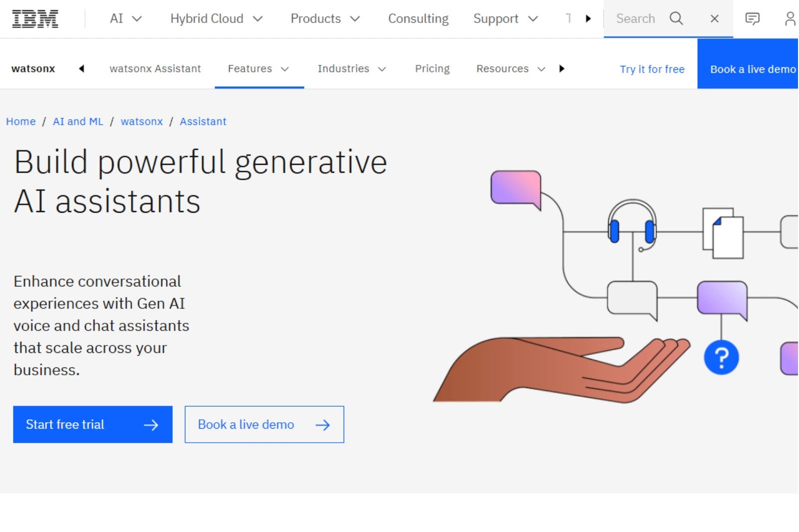The width and height of the screenshot is (799, 532).
Task: Click the left caret next to watsonx
Action: pos(81,68)
